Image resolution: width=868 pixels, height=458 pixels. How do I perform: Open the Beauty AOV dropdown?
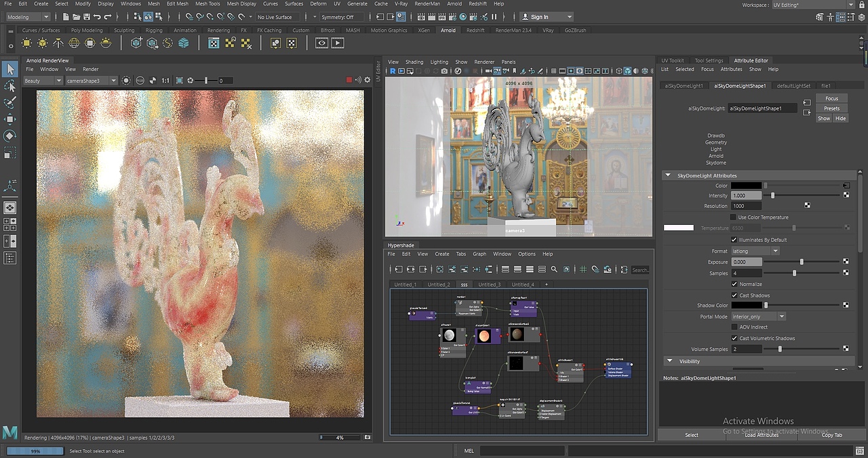[x=43, y=81]
